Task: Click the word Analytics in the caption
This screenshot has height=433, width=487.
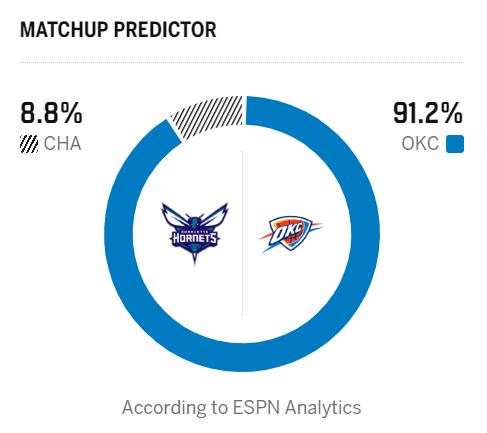Action: click(x=323, y=409)
